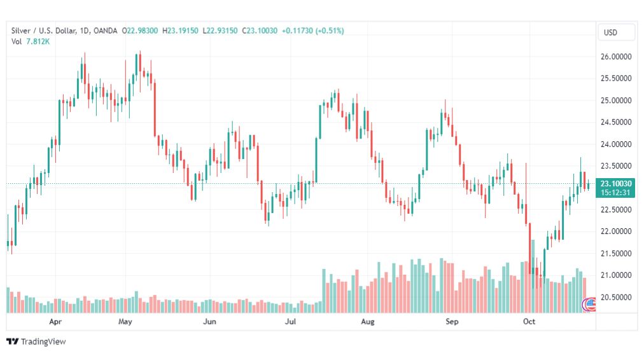The height and width of the screenshot is (353, 644).
Task: Click the 22.00000 price scale label
Action: (x=616, y=232)
